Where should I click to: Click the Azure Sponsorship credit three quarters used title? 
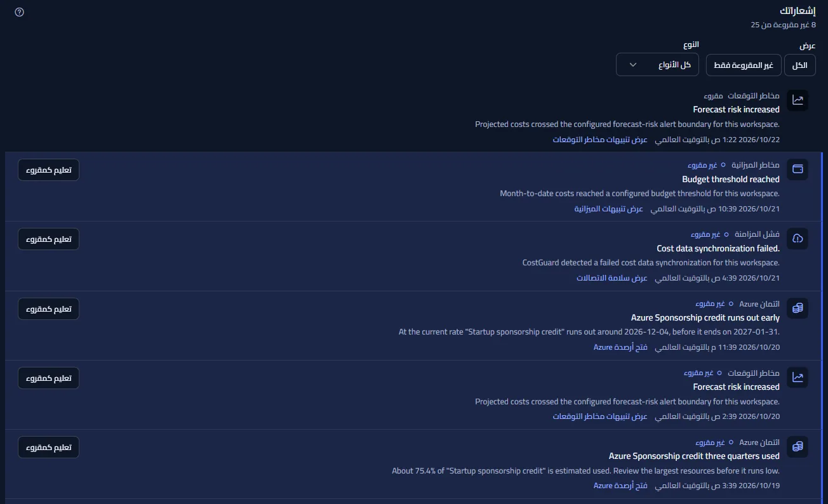click(694, 456)
